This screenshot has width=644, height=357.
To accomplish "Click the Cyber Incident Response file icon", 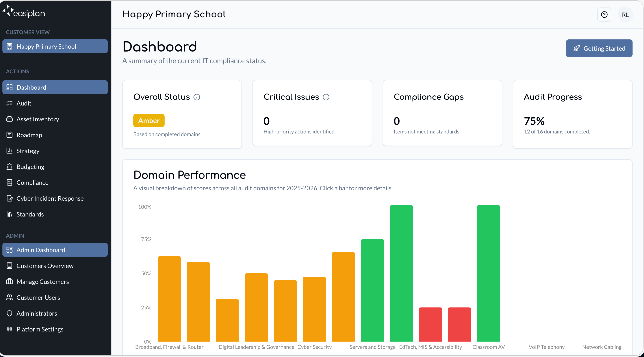I will point(9,198).
